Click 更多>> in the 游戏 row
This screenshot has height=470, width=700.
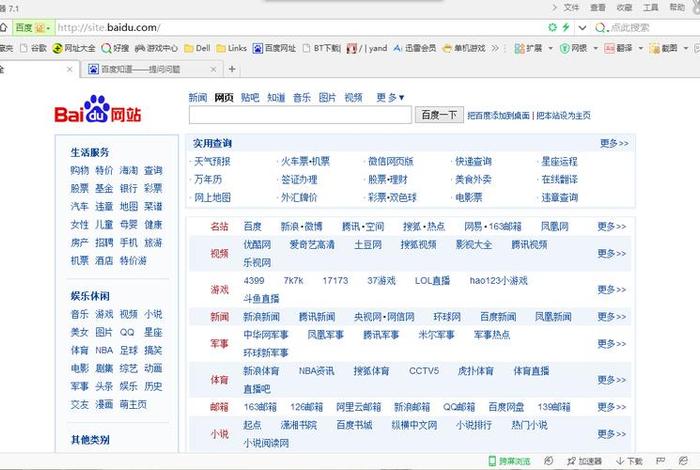[x=612, y=290]
